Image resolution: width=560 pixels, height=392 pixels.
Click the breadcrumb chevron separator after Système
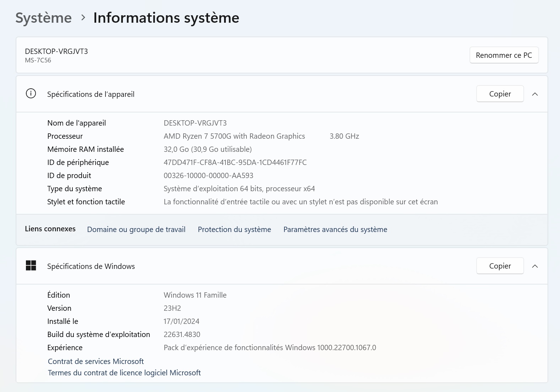[x=83, y=17]
